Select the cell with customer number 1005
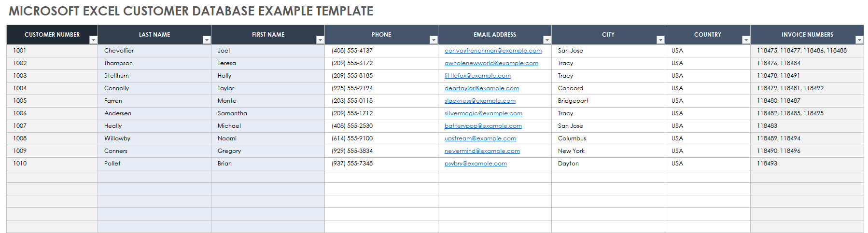Image resolution: width=868 pixels, height=233 pixels. 52,101
